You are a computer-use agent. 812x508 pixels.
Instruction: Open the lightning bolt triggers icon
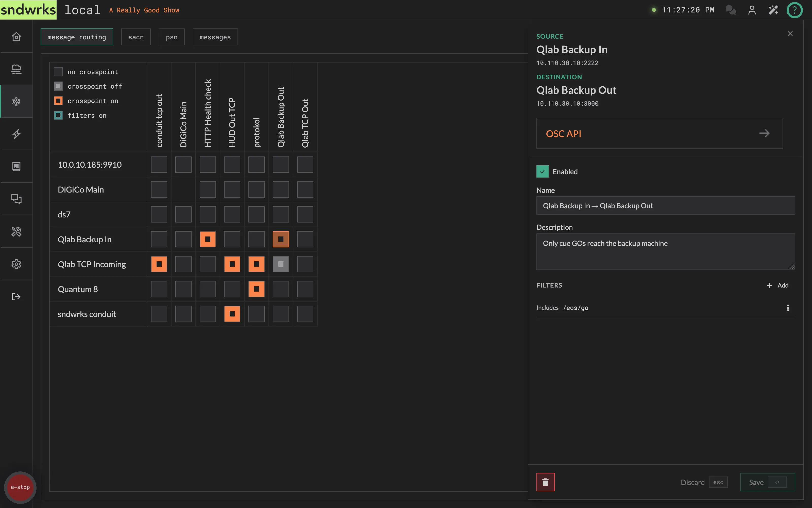coord(16,134)
